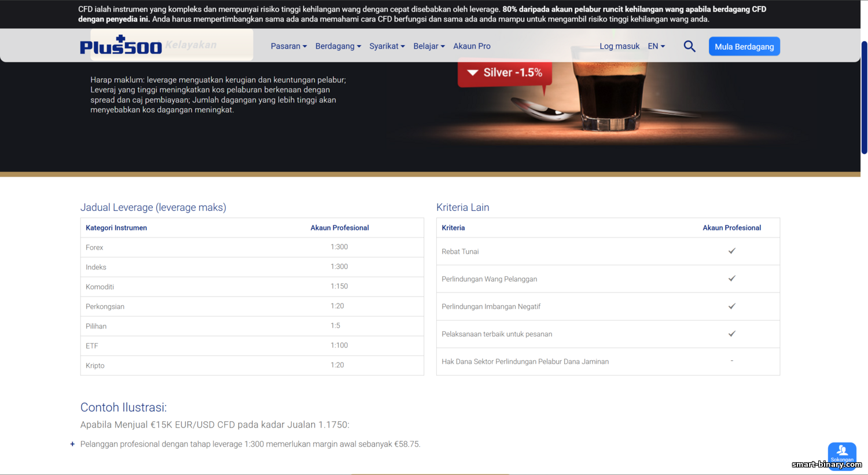
Task: Expand the plus sign beside professional leverage example
Action: coord(72,444)
